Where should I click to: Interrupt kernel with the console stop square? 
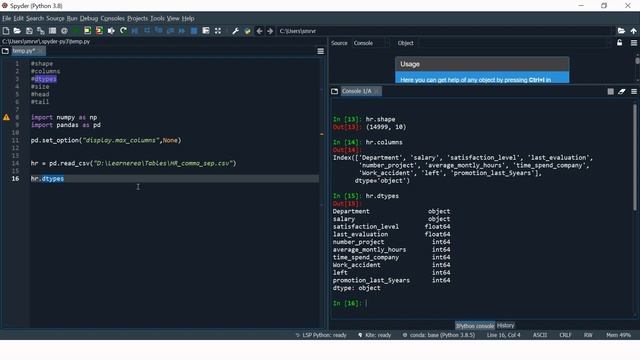(610, 91)
